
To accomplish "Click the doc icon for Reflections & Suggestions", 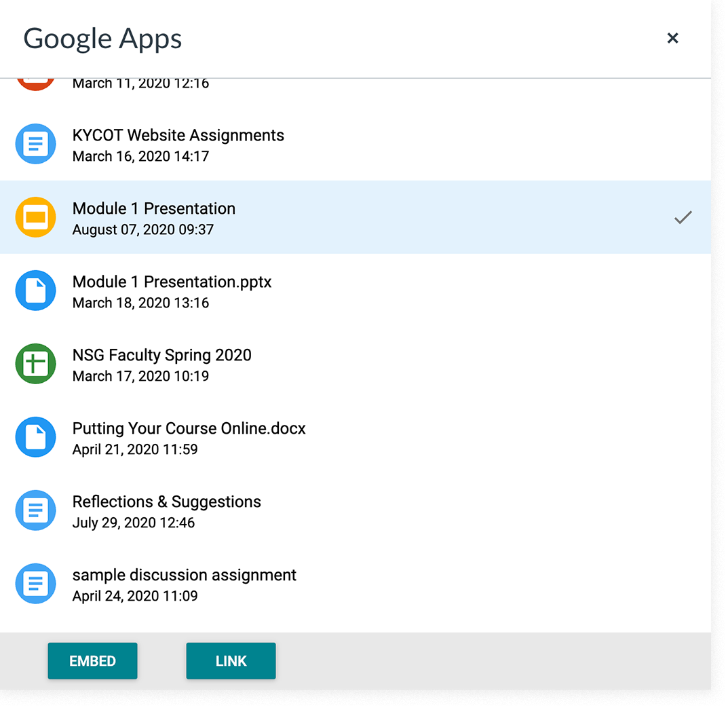I will [36, 510].
